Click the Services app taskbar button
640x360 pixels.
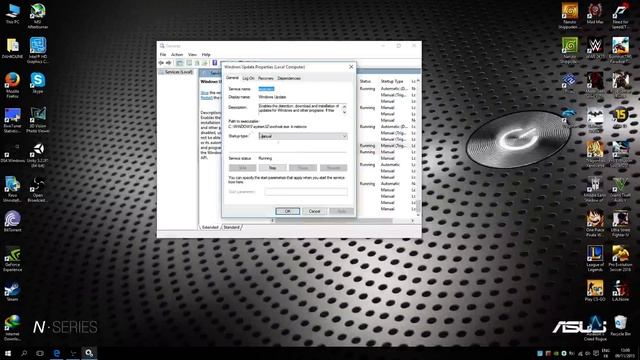click(89, 353)
